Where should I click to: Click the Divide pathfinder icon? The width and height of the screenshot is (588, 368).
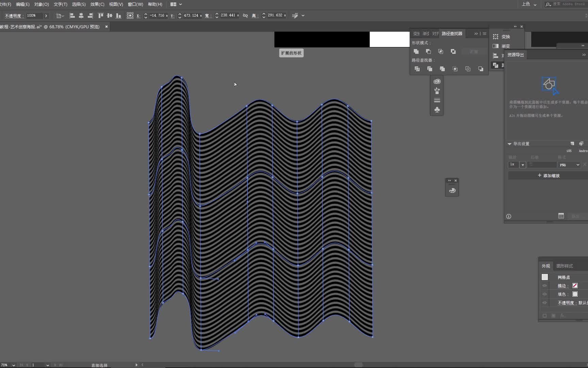pos(417,69)
